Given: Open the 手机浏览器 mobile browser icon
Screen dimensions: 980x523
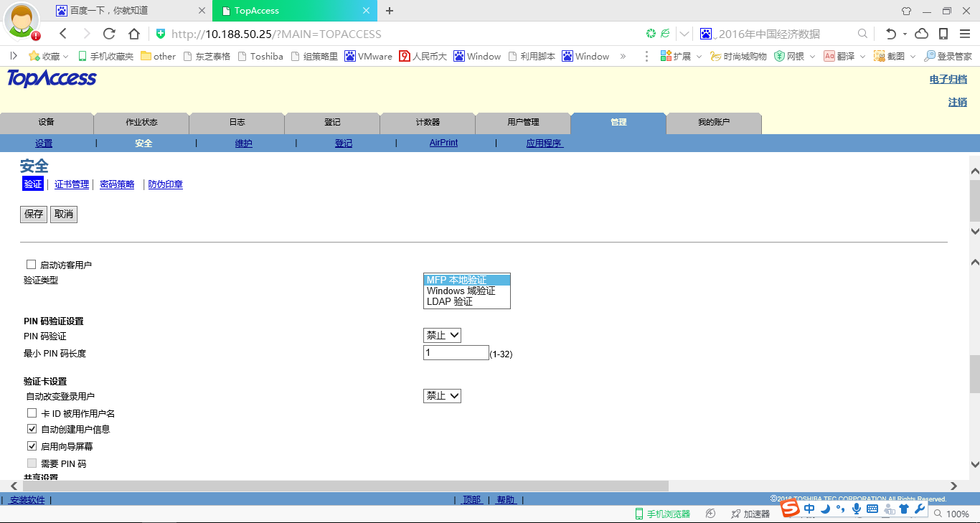Looking at the screenshot, I should [639, 514].
